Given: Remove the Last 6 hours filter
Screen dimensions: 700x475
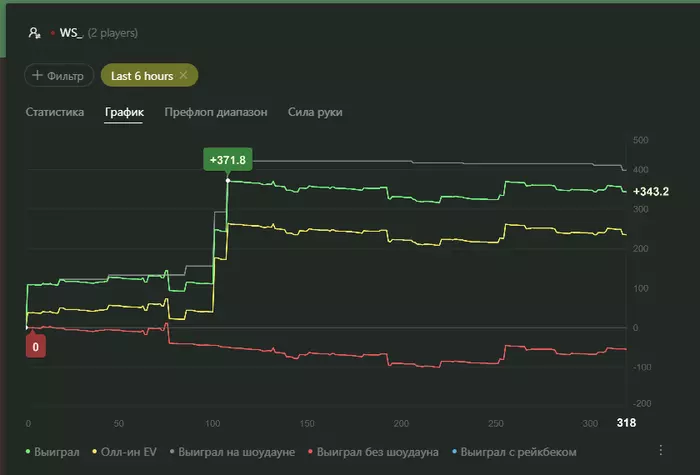Looking at the screenshot, I should [x=184, y=76].
